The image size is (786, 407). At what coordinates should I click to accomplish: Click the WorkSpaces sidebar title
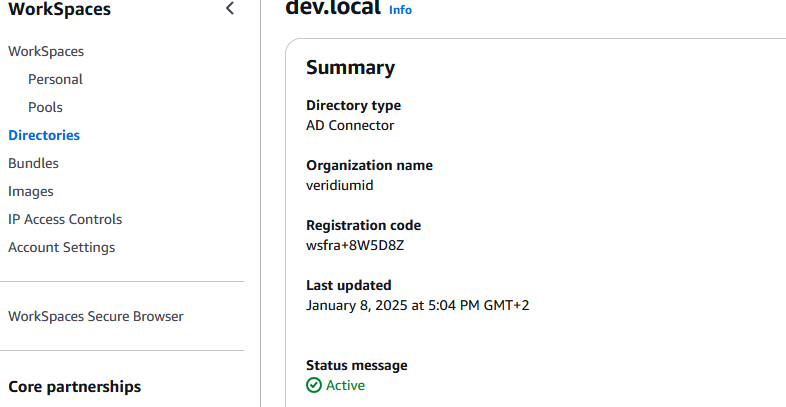[60, 10]
